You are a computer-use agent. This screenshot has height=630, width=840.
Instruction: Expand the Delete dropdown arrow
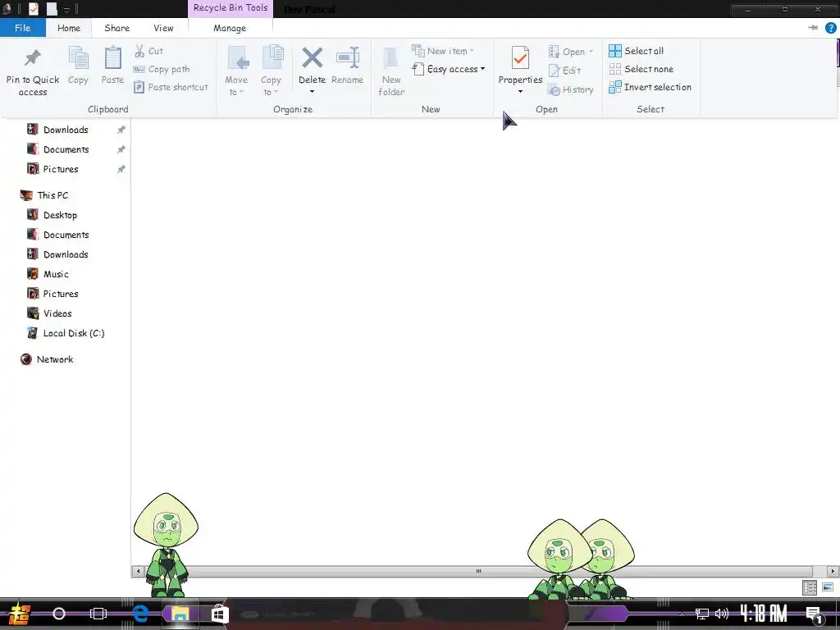pyautogui.click(x=312, y=92)
